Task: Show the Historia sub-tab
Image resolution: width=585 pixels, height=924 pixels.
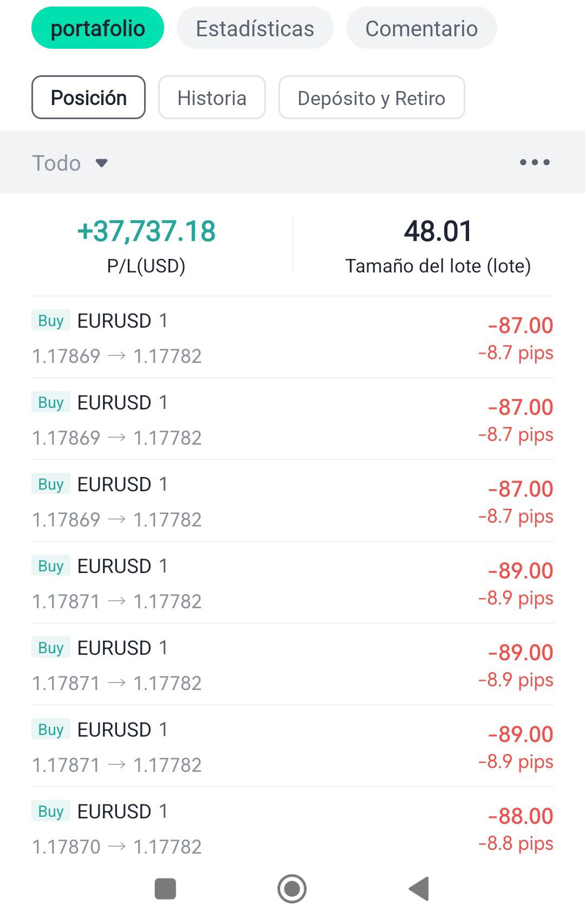Action: click(x=212, y=97)
